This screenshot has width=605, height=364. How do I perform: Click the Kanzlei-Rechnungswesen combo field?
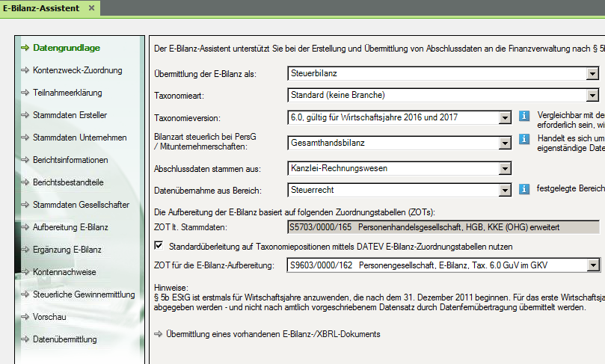399,168
